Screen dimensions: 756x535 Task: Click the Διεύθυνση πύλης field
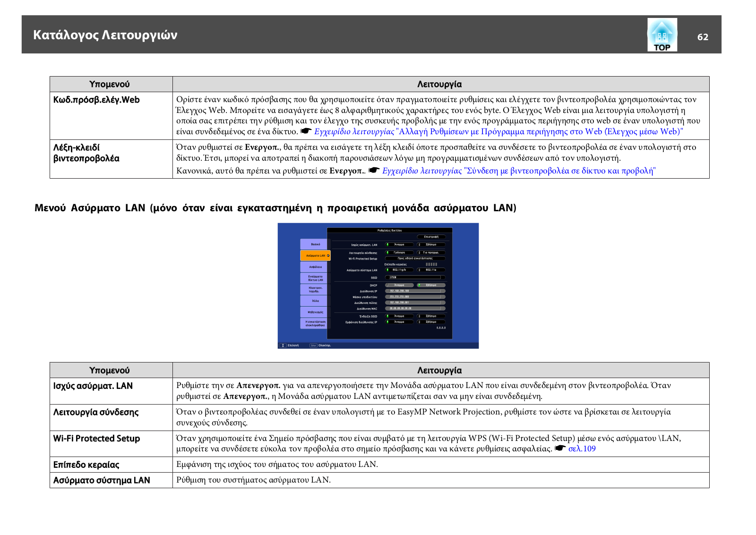tap(415, 302)
